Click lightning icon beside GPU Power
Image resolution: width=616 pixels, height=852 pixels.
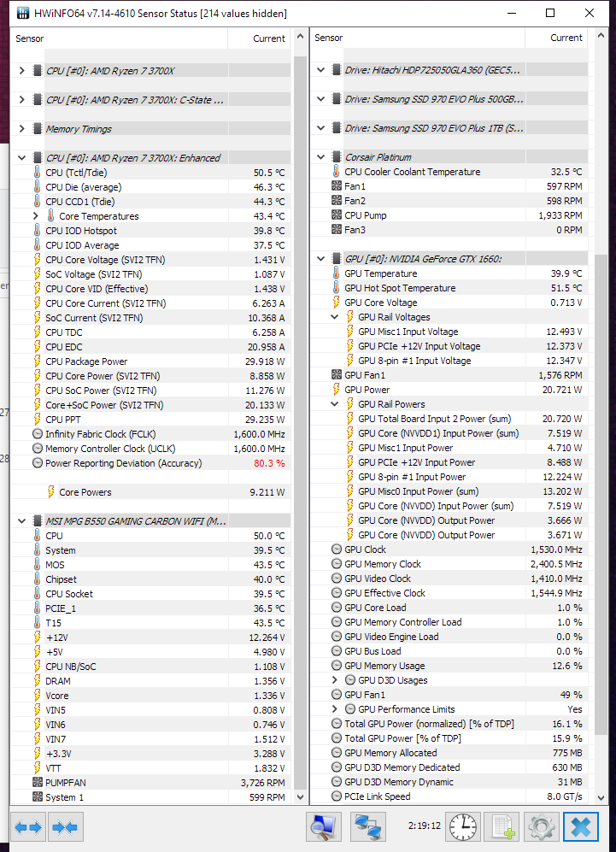click(337, 390)
